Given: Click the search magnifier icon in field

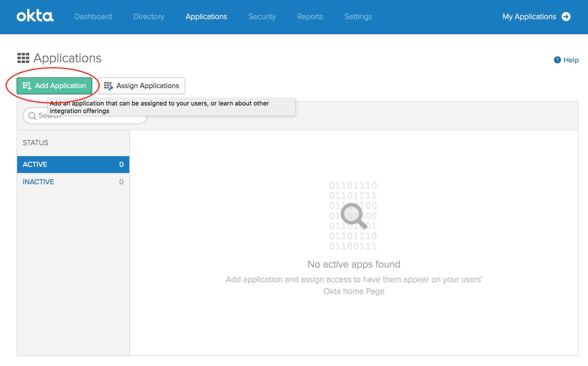Looking at the screenshot, I should (32, 116).
